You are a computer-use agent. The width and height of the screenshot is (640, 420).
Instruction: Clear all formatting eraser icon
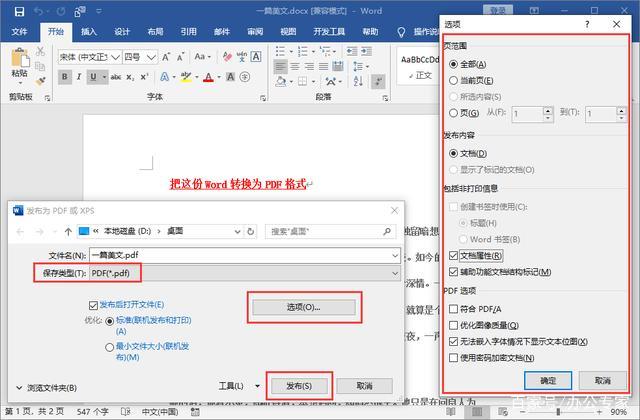click(227, 56)
